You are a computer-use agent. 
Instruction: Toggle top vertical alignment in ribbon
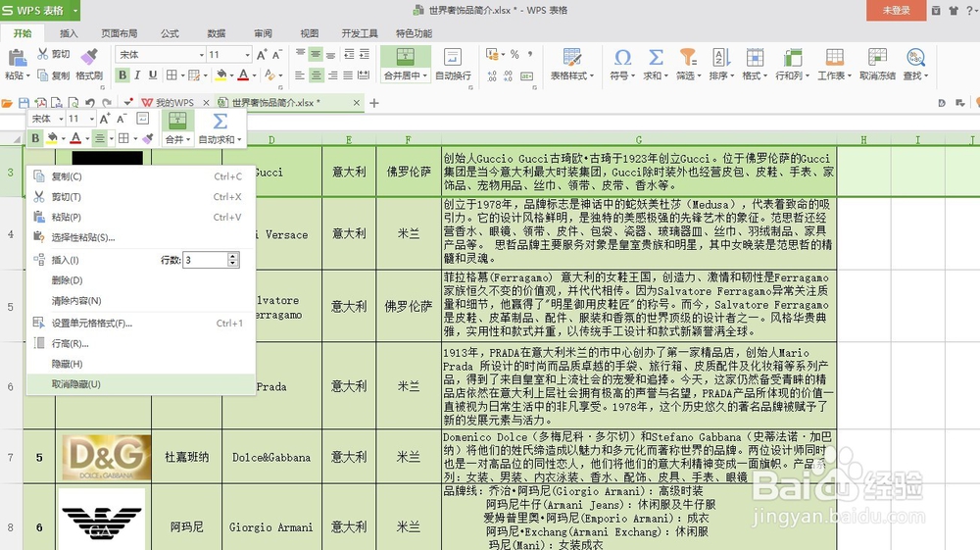point(301,54)
